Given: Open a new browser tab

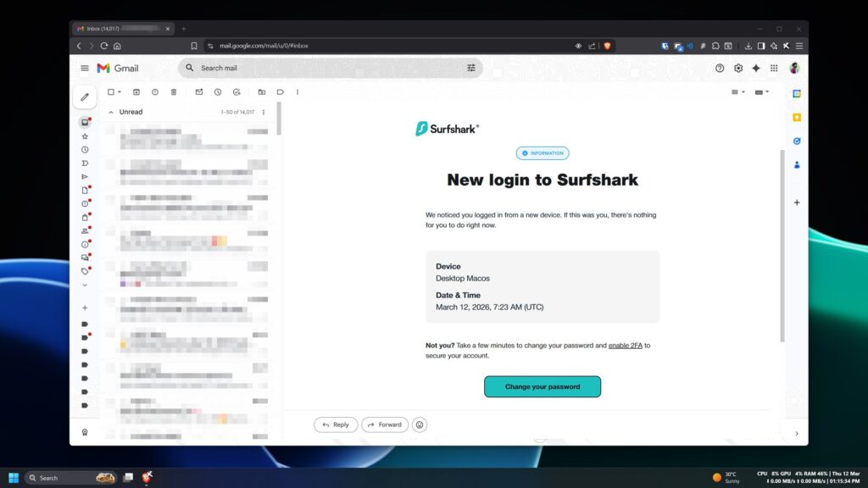Looking at the screenshot, I should 184,29.
